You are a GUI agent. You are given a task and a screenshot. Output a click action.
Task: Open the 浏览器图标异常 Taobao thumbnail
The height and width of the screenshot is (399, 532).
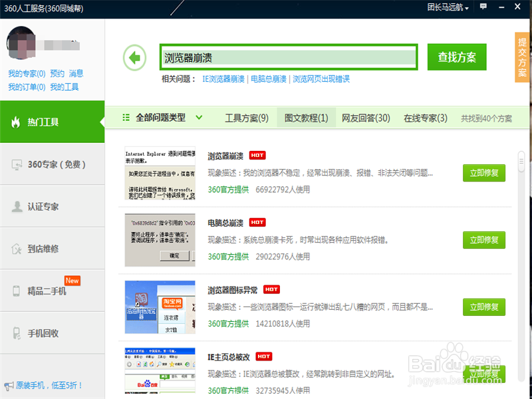160,307
